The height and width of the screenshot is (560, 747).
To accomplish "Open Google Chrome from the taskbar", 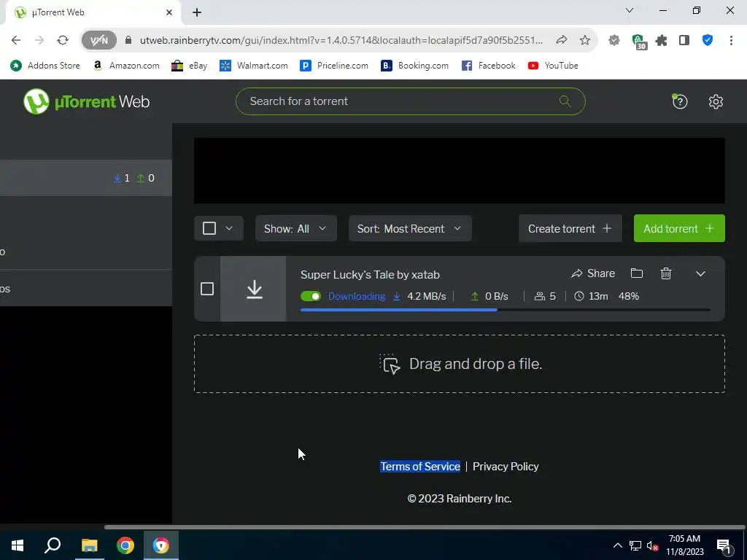I will pos(125,545).
